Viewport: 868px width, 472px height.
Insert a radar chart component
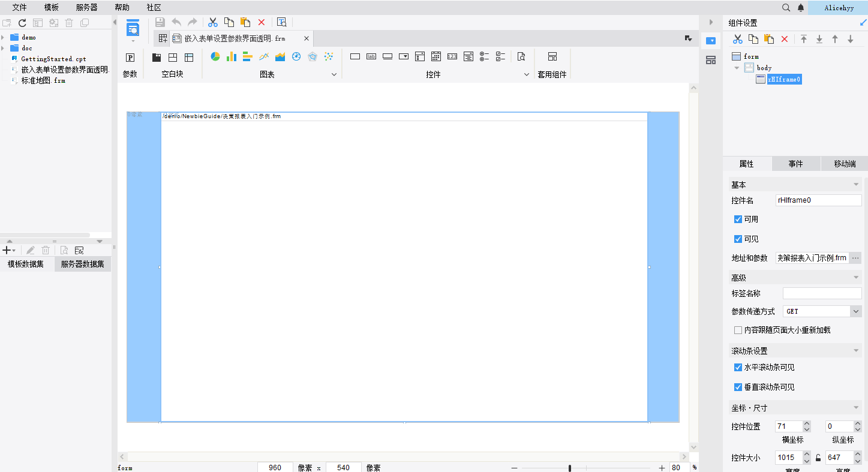pos(313,56)
